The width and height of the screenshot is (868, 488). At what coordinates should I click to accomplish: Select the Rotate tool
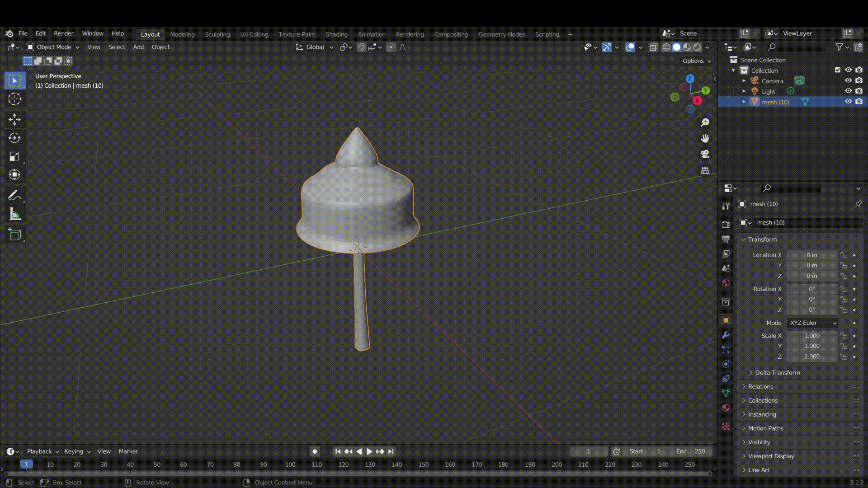pyautogui.click(x=14, y=138)
